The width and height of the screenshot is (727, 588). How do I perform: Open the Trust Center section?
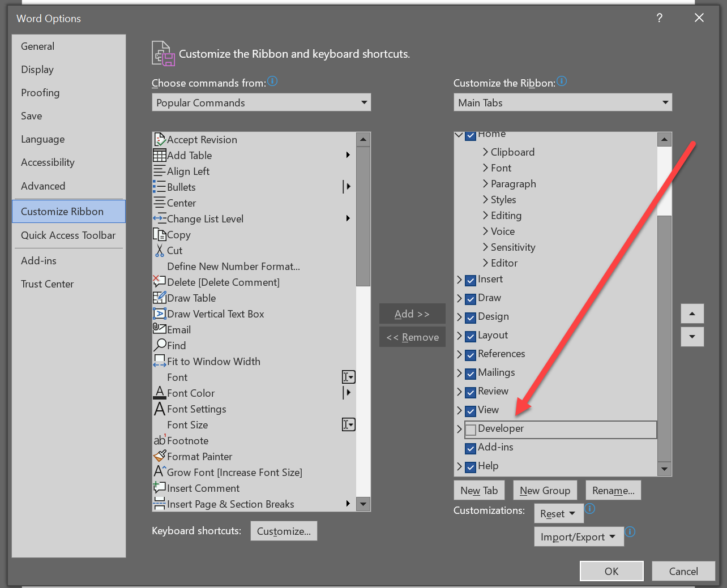pos(48,284)
